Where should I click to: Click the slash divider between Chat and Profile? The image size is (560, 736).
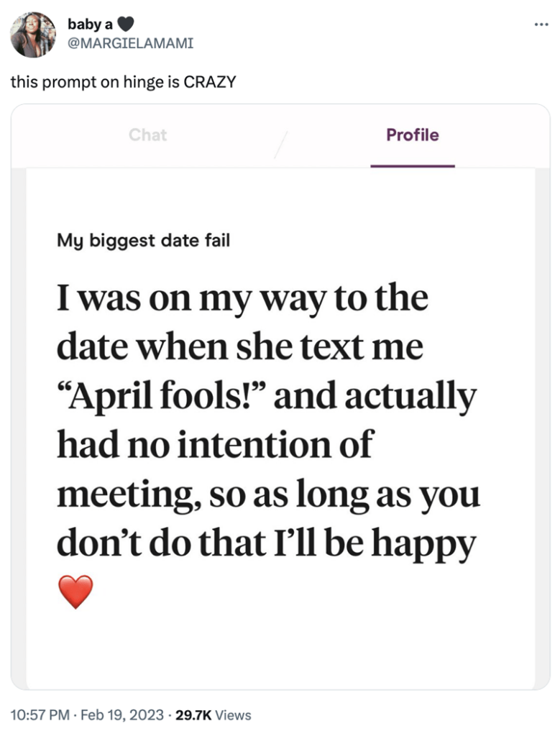pos(280,140)
